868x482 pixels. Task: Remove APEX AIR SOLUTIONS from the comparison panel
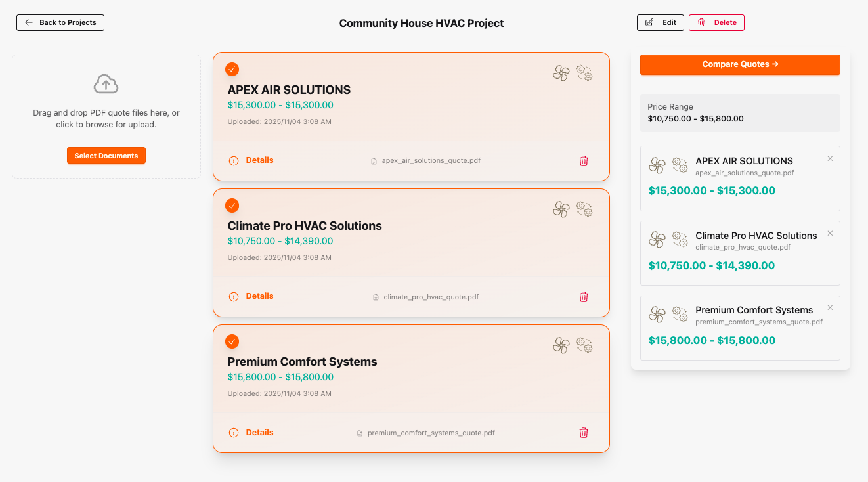(830, 158)
